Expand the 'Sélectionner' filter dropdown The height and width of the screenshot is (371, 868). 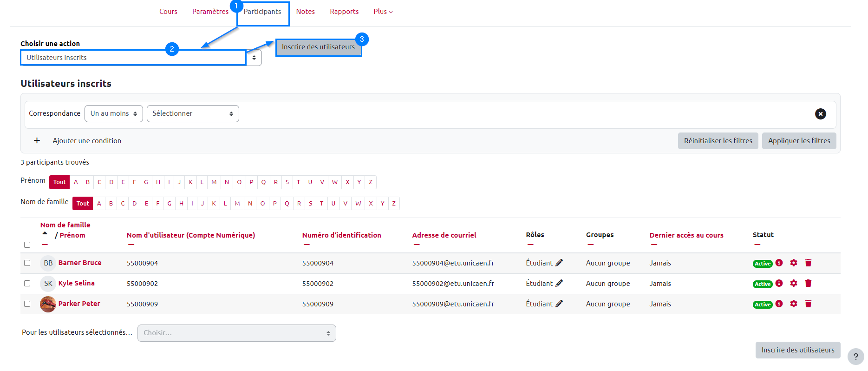pos(193,113)
